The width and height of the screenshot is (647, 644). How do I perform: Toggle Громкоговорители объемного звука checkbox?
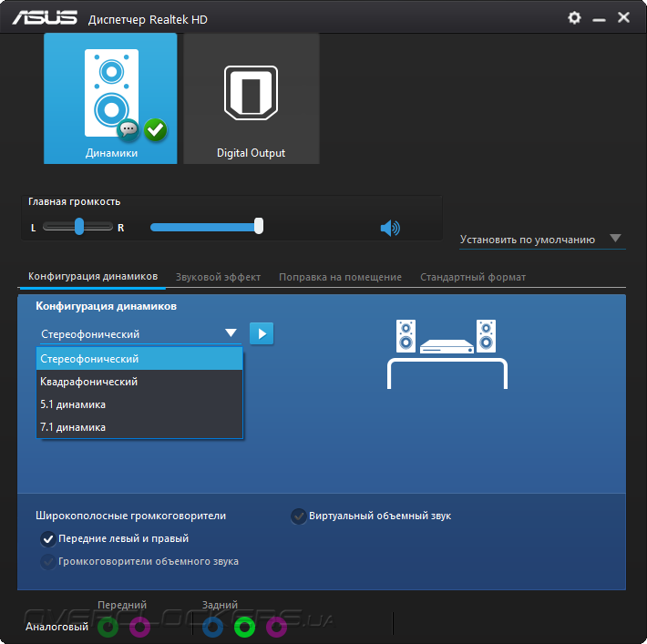point(48,561)
